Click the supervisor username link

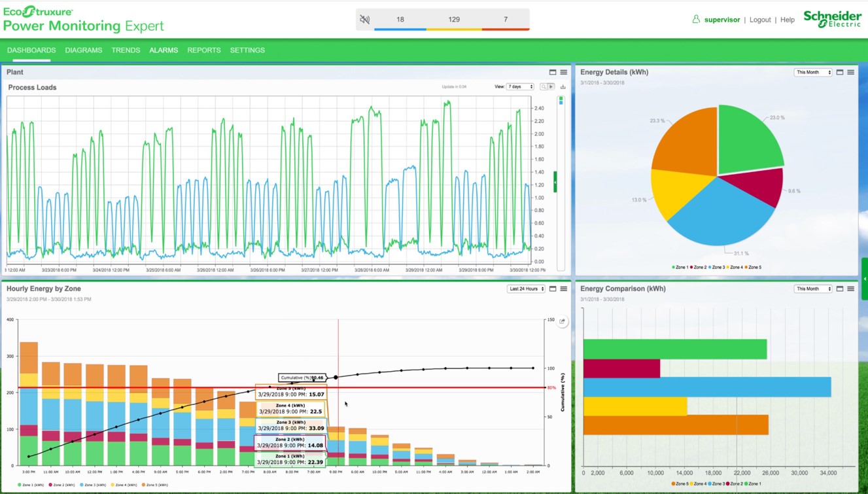coord(722,20)
